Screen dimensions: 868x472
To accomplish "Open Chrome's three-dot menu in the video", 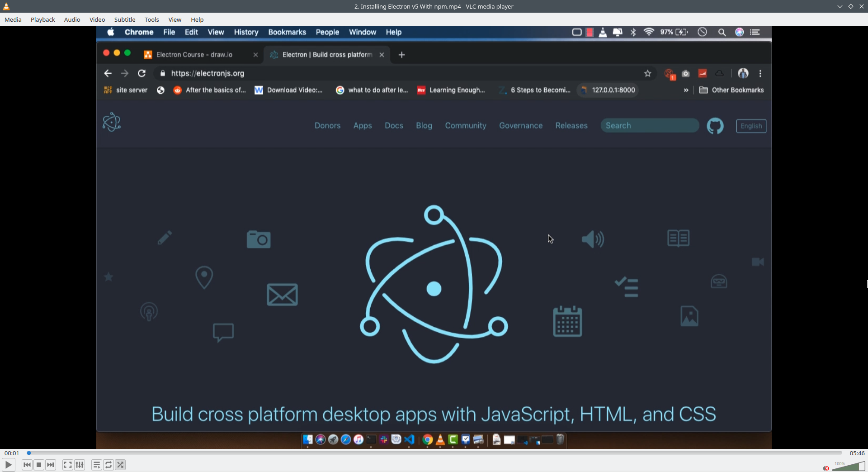I will click(x=760, y=73).
